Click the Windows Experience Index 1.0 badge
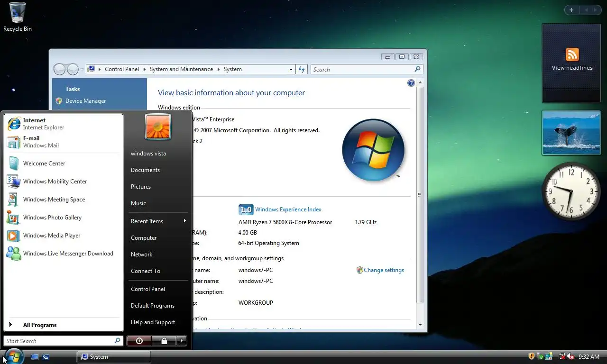The image size is (607, 364). [x=246, y=209]
